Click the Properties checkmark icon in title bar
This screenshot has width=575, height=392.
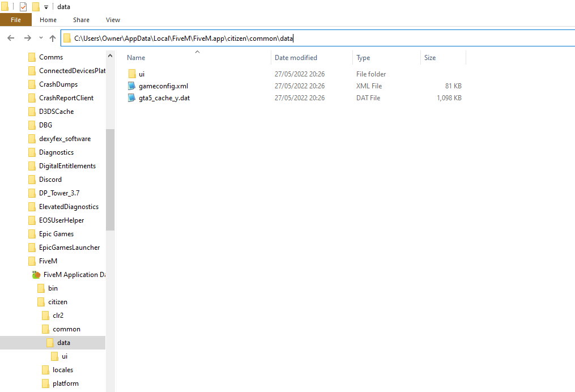(x=23, y=7)
